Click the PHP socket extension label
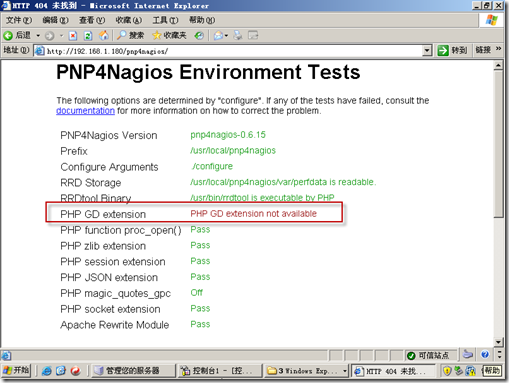Image resolution: width=509 pixels, height=383 pixels. (110, 309)
